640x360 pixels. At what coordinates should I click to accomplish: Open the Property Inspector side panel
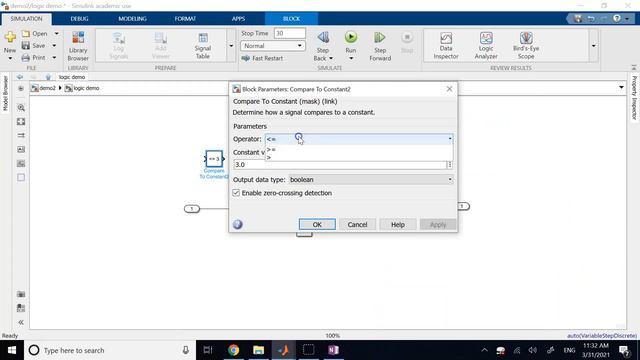tap(634, 98)
